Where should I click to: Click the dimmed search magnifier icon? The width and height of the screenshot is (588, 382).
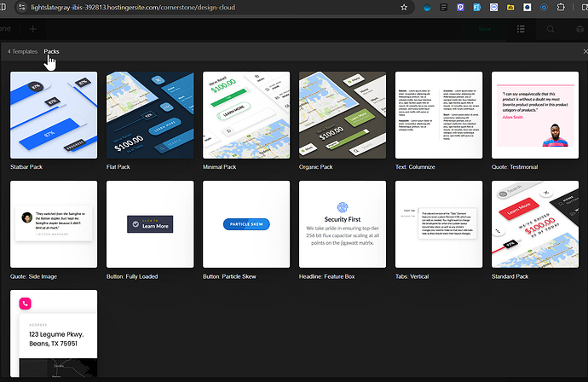(551, 28)
